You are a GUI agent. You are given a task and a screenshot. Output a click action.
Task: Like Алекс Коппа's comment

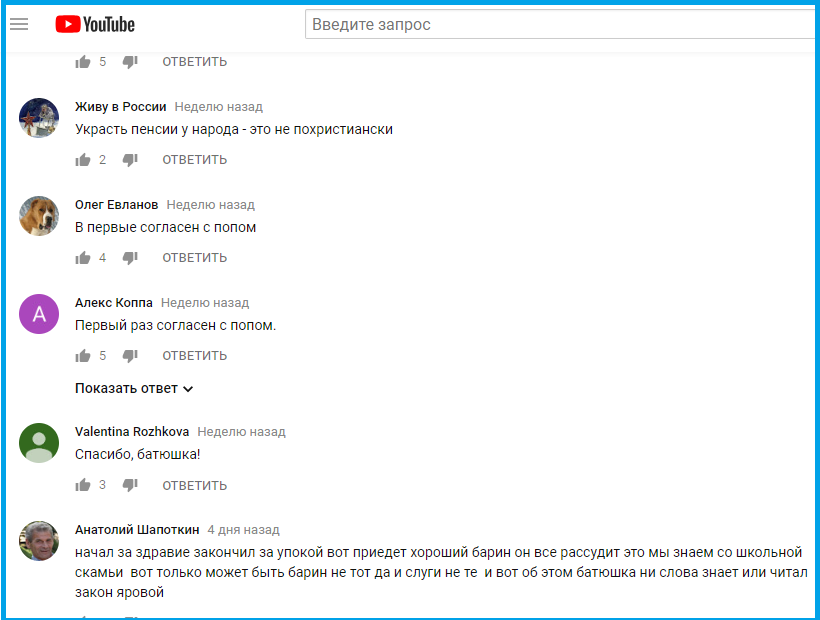tap(83, 356)
